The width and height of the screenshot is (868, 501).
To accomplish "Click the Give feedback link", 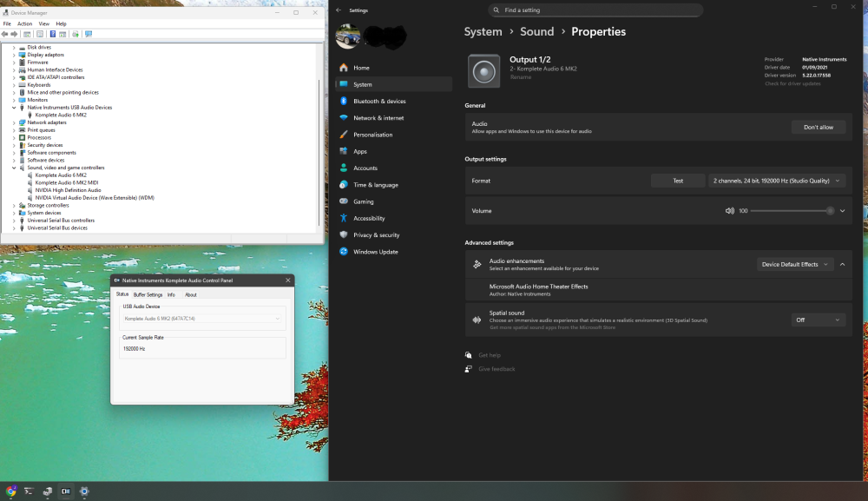I will 496,369.
